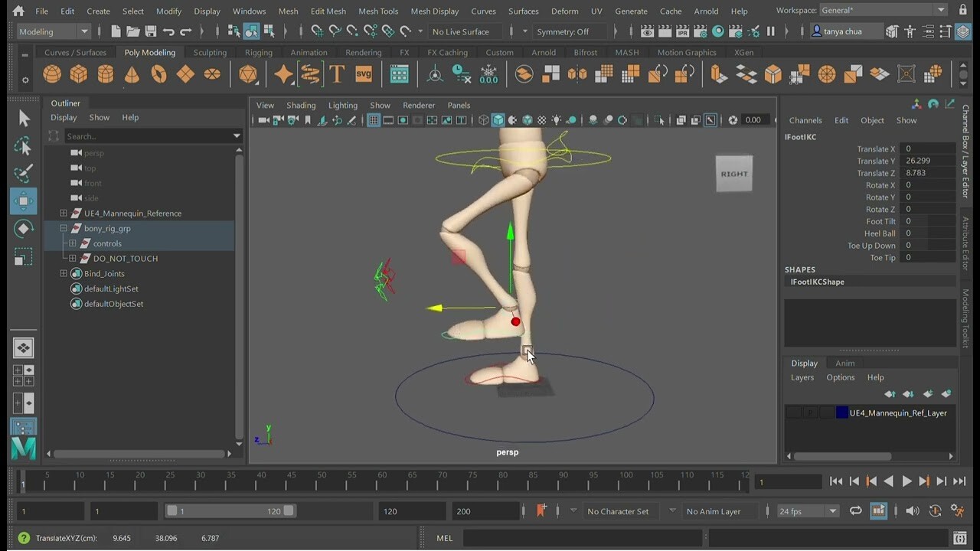Switch to the Rigging shelf tab
This screenshot has width=980, height=551.
258,52
